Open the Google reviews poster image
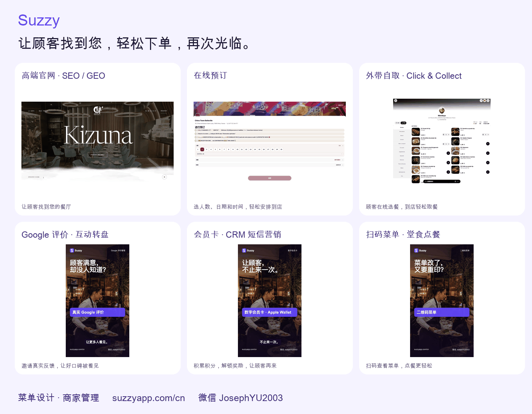532x414 pixels. tap(98, 301)
